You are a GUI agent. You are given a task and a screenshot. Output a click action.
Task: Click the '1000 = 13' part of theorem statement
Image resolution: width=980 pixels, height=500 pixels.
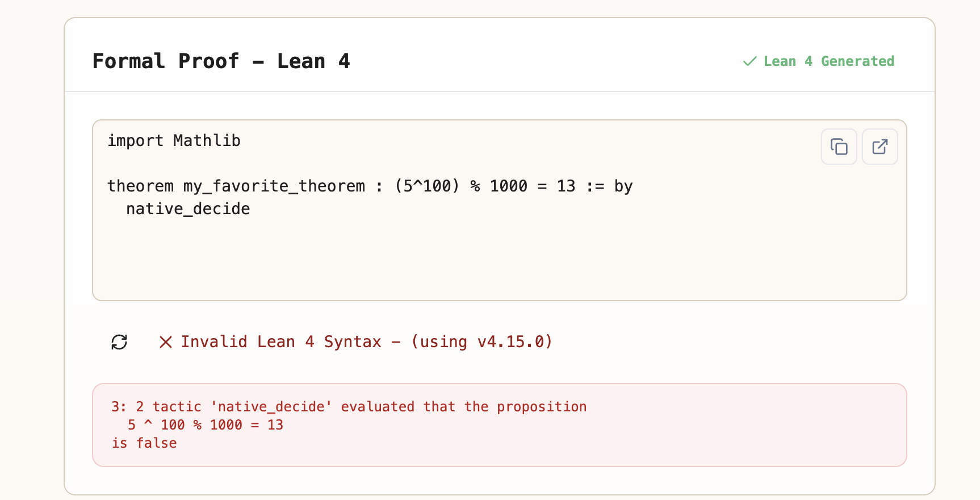pyautogui.click(x=533, y=186)
